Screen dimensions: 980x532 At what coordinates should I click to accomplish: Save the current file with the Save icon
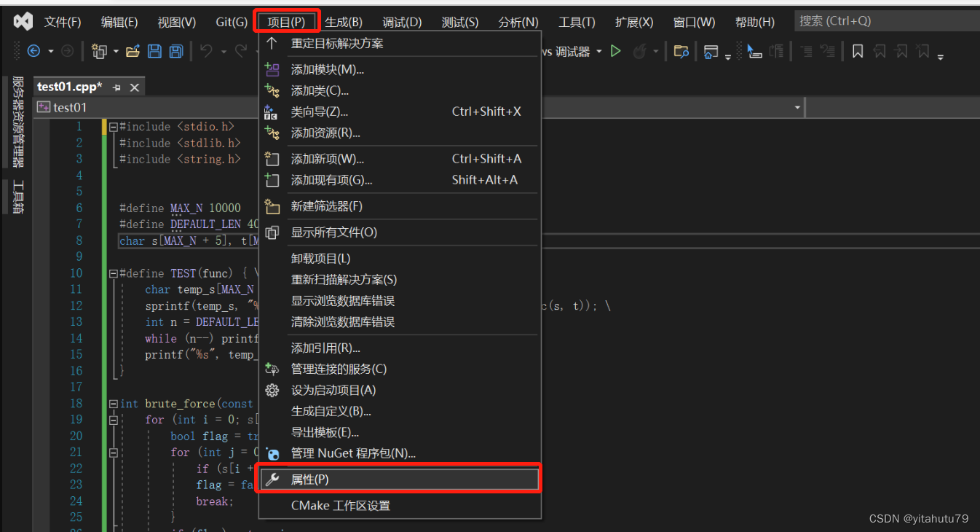(x=155, y=51)
